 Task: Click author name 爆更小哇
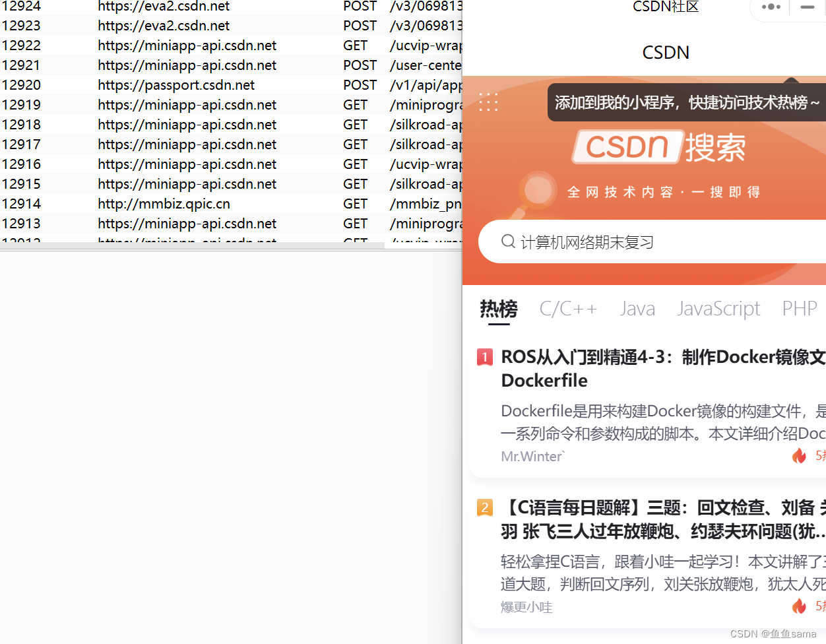pos(526,606)
